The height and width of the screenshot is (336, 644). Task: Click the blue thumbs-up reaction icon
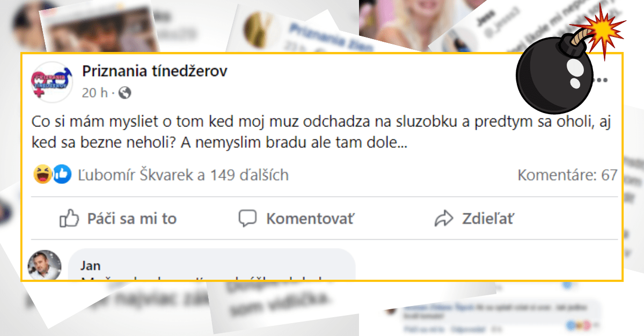click(62, 174)
